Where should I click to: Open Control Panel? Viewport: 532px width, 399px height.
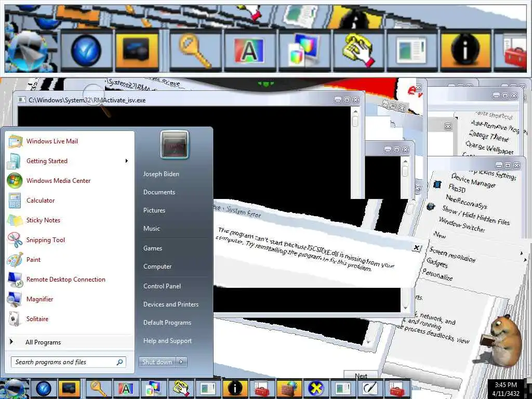[x=162, y=286]
